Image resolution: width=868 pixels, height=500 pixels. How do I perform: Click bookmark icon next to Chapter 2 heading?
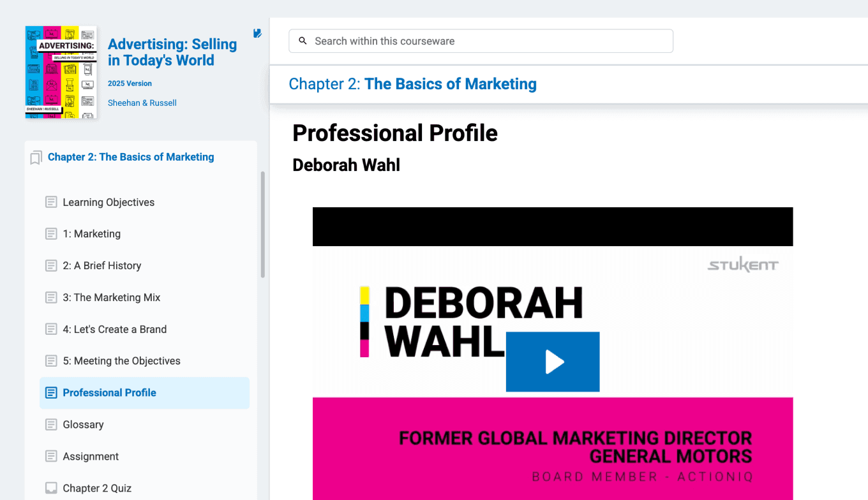pos(36,158)
